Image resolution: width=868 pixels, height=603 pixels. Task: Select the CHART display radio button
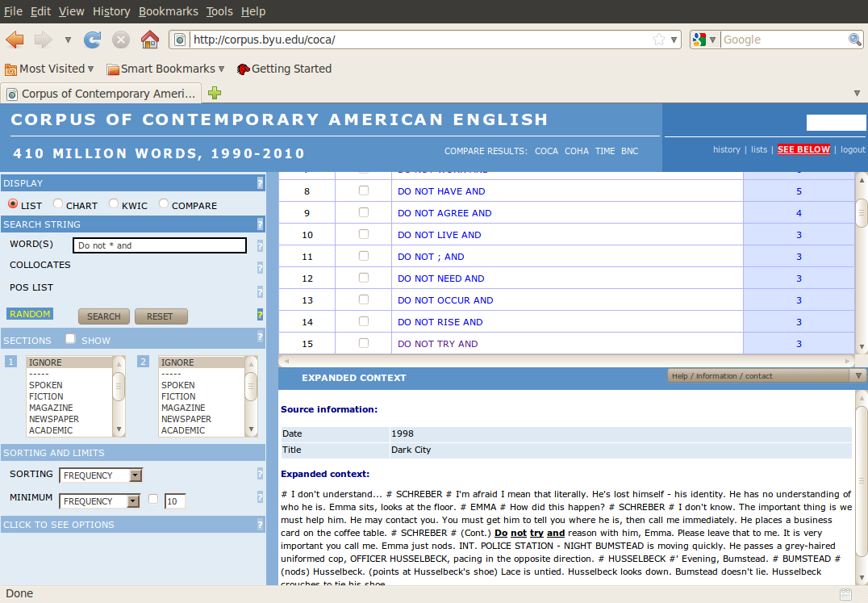click(58, 204)
